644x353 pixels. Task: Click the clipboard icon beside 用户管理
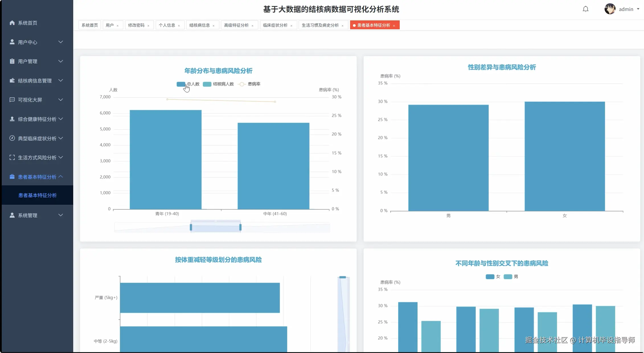coord(12,61)
